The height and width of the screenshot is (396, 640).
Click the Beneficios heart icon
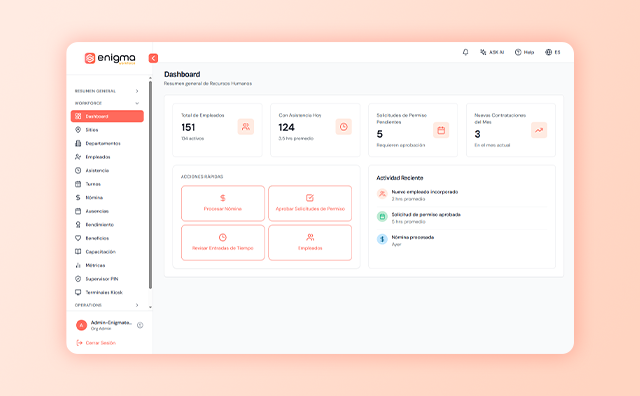(78, 238)
